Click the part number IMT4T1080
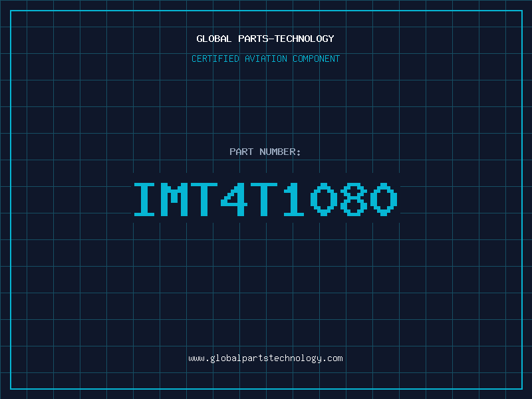The height and width of the screenshot is (399, 532). pos(265,199)
